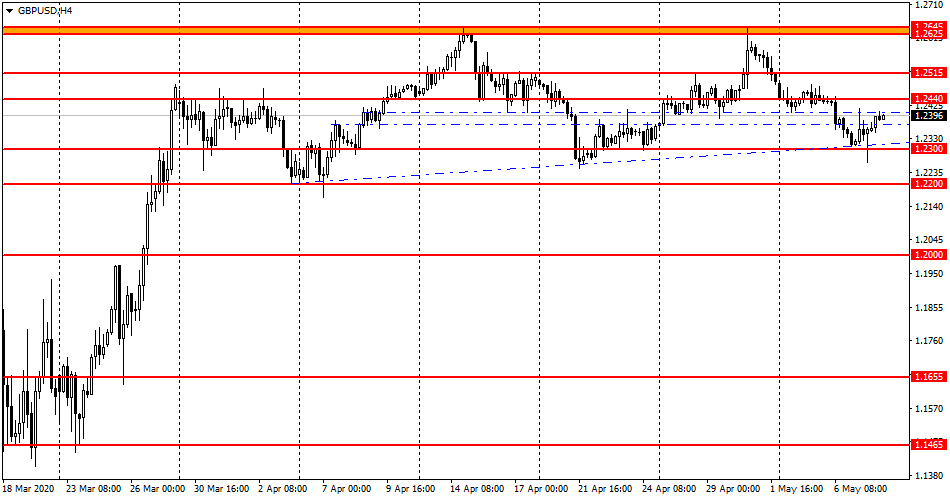Click the GBPUSD,H4 chart title
Screen dimensions: 950x500
click(45, 10)
